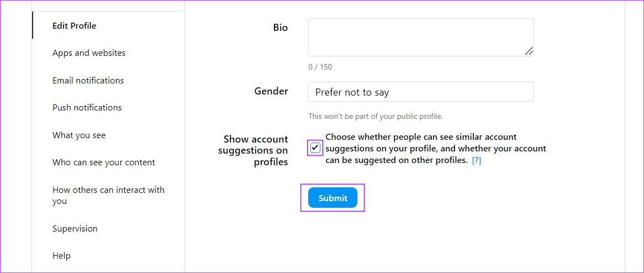Open the Edit Profile section
Screen dimensions: 644x273
75,26
